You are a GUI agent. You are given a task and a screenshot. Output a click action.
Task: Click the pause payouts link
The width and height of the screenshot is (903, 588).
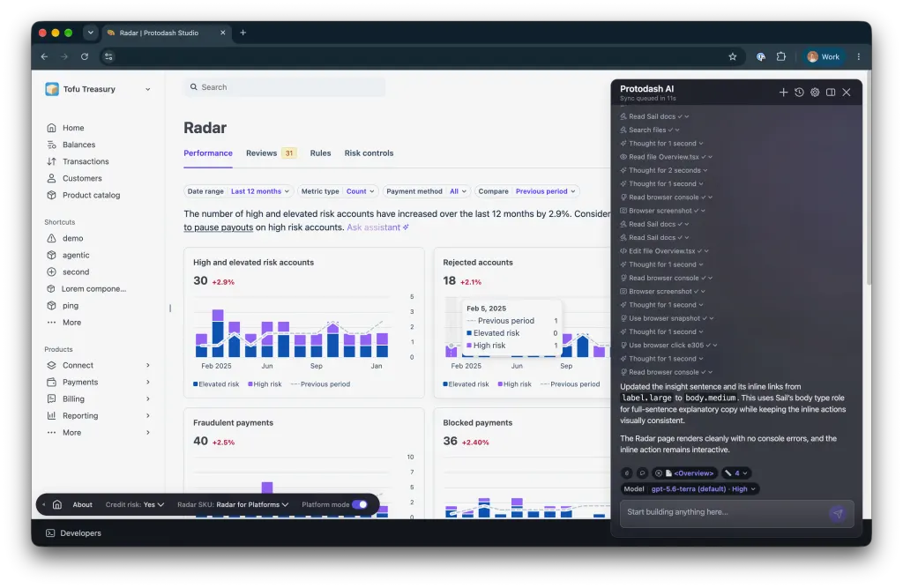(219, 227)
